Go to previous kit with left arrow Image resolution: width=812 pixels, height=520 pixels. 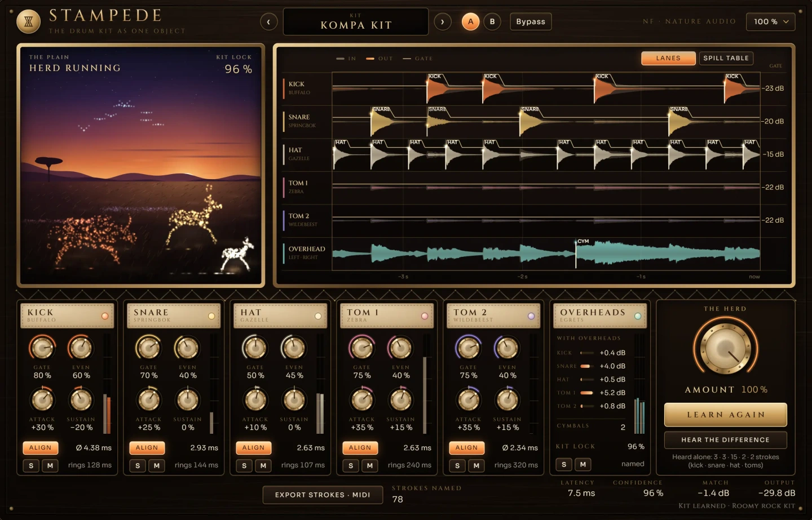tap(269, 22)
